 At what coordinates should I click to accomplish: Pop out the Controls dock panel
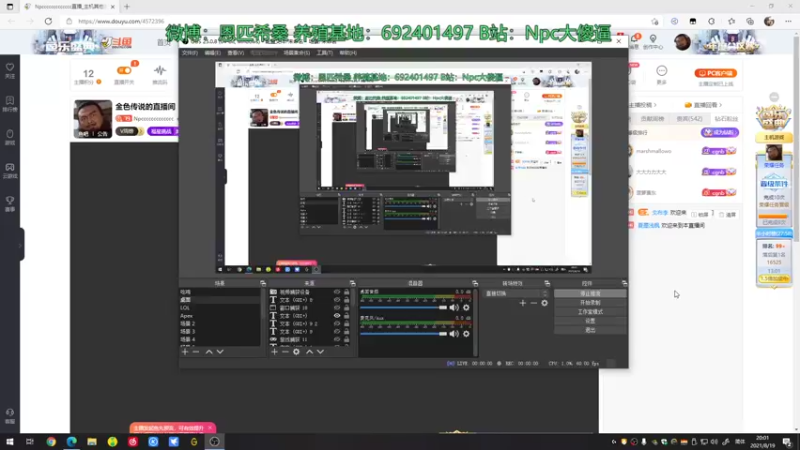tap(624, 283)
